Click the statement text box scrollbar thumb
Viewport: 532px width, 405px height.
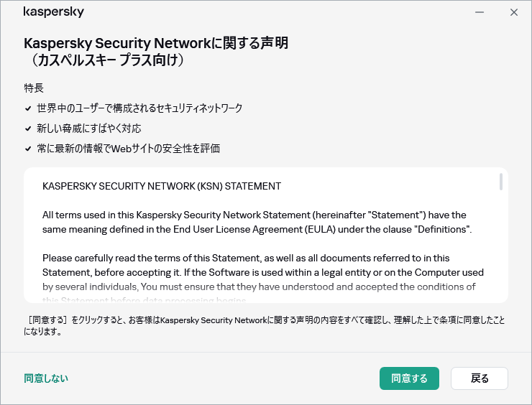(x=500, y=182)
